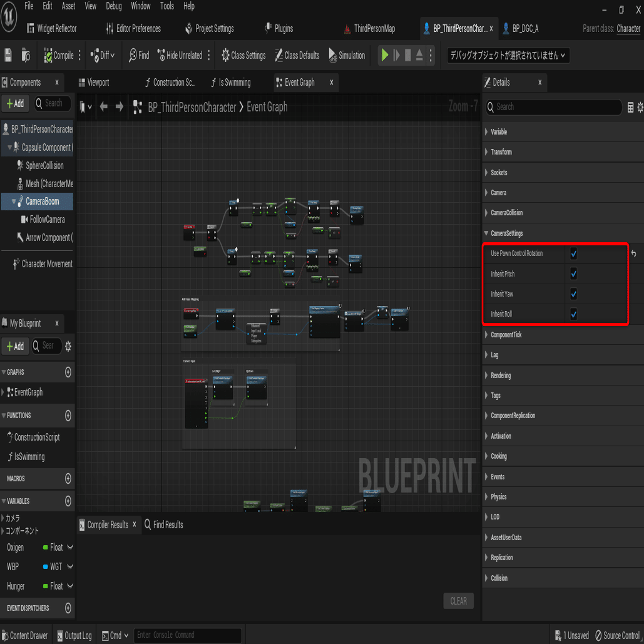Open Class Defaults

click(x=297, y=55)
